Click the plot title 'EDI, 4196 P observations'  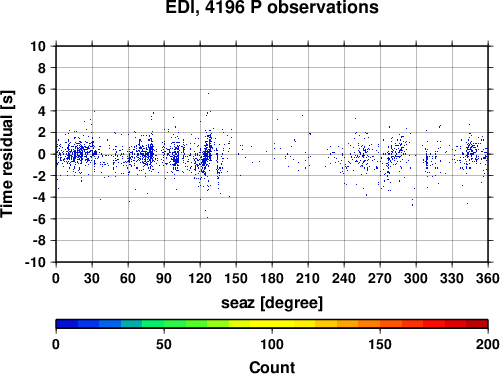[272, 7]
